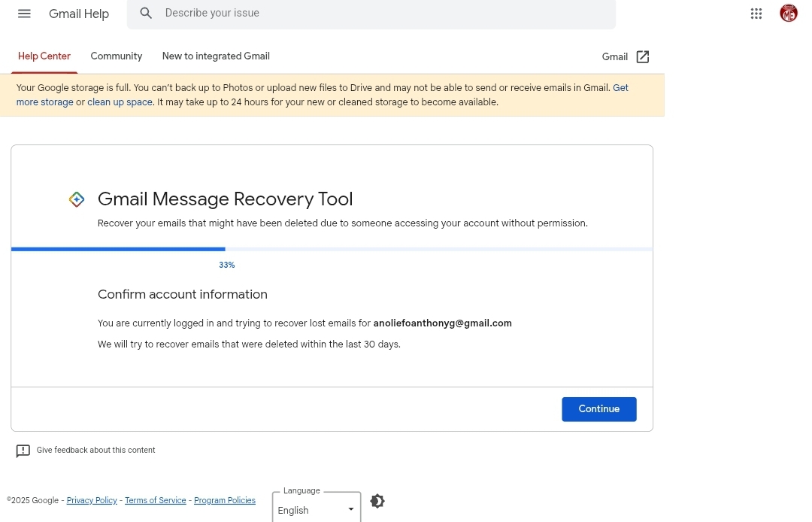The height and width of the screenshot is (522, 812).
Task: Click the Continue button
Action: tap(598, 409)
